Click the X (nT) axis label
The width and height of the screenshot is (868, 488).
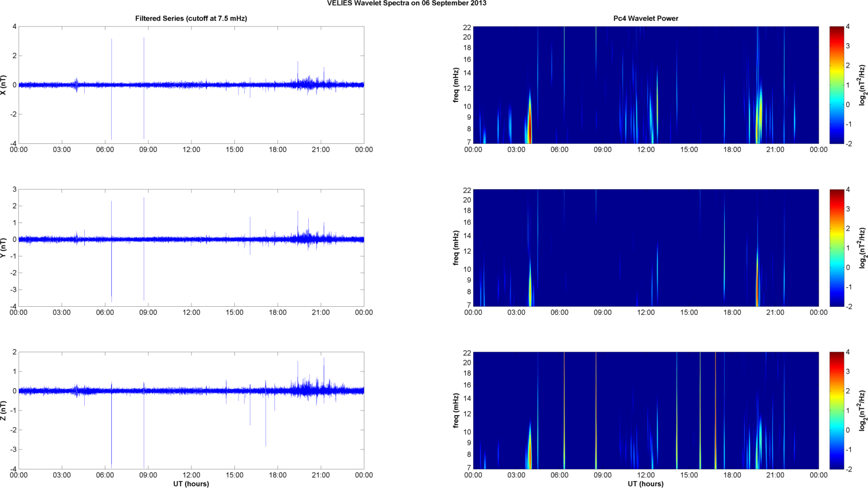4,85
